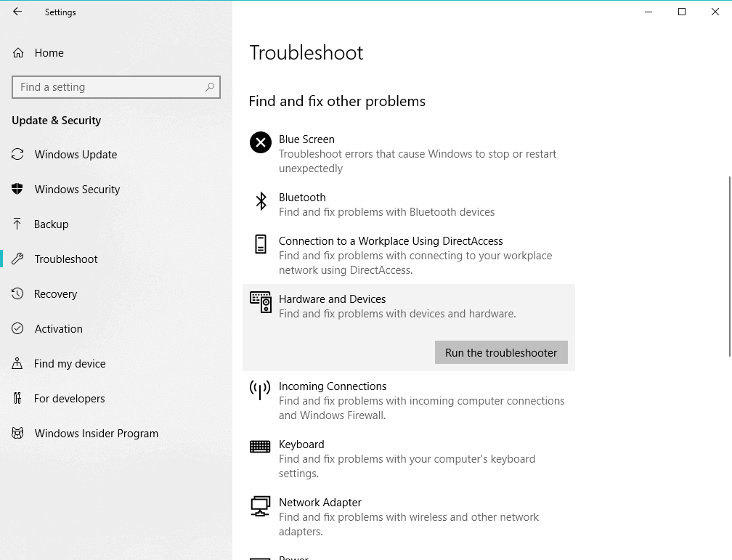Click the Windows Security shield icon
The height and width of the screenshot is (560, 732).
coord(17,189)
